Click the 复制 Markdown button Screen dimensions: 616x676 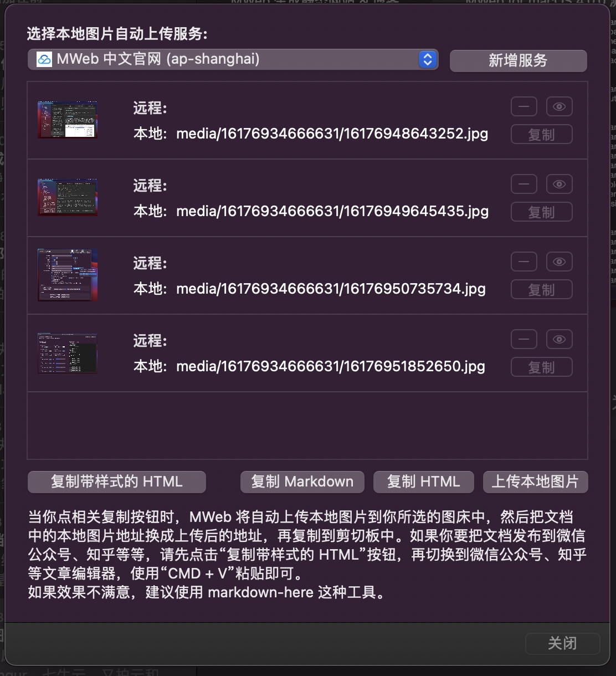click(302, 482)
